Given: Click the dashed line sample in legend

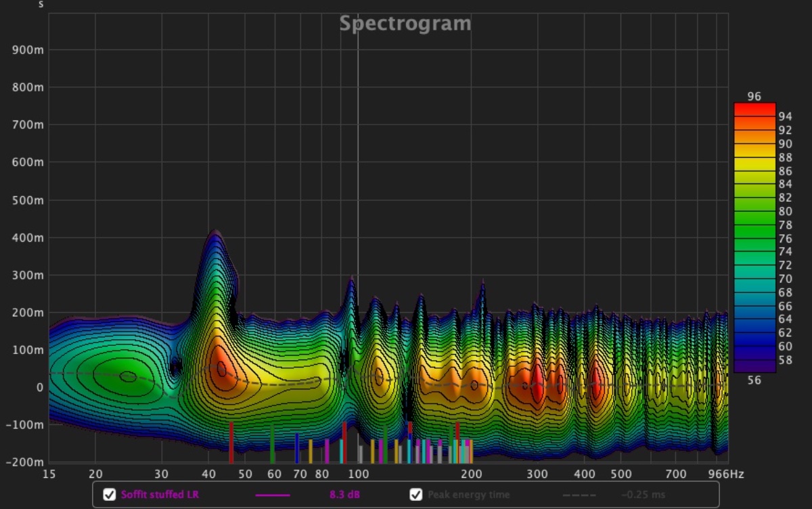Looking at the screenshot, I should pos(579,495).
